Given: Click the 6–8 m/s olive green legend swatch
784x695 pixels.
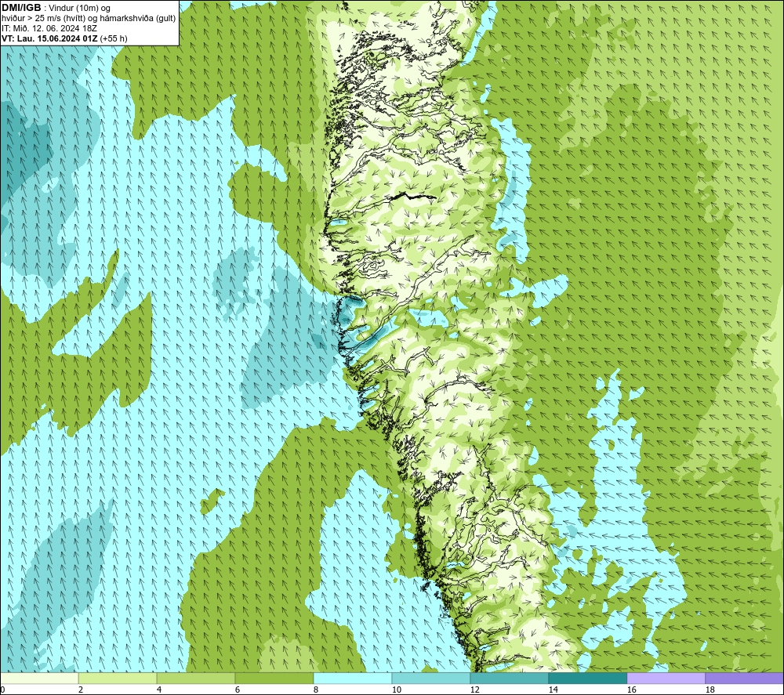Looking at the screenshot, I should [274, 678].
